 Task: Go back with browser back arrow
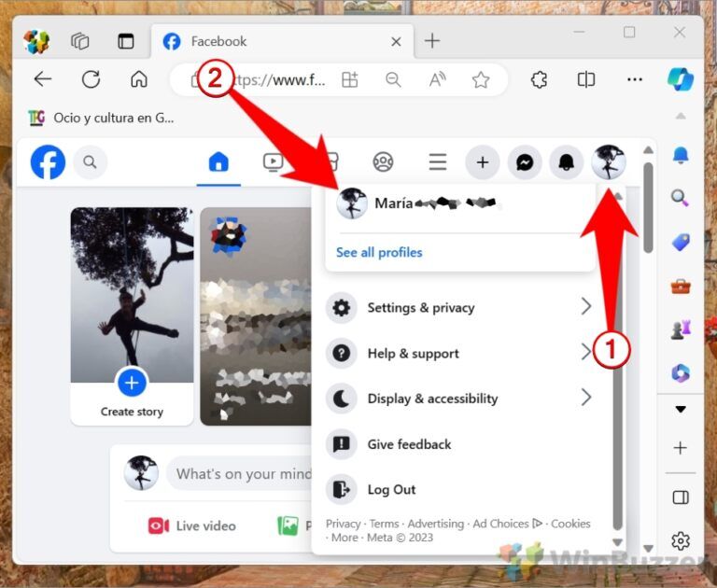click(43, 79)
